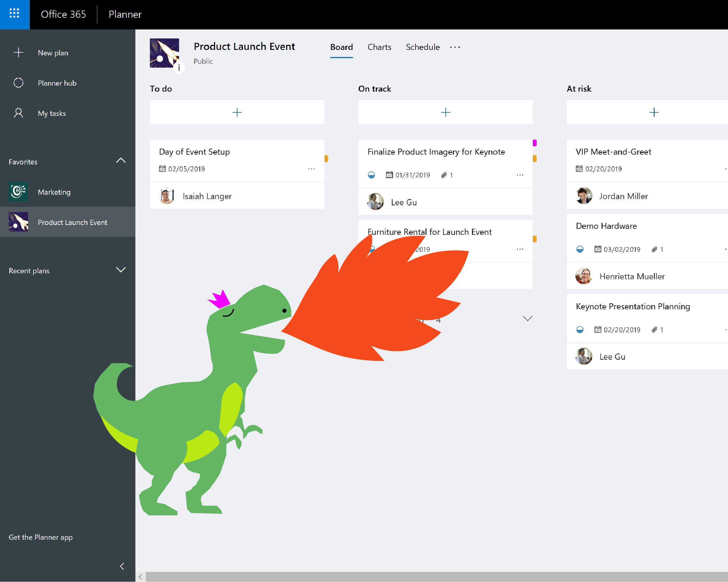
Task: Add a task in At risk column
Action: pyautogui.click(x=654, y=112)
